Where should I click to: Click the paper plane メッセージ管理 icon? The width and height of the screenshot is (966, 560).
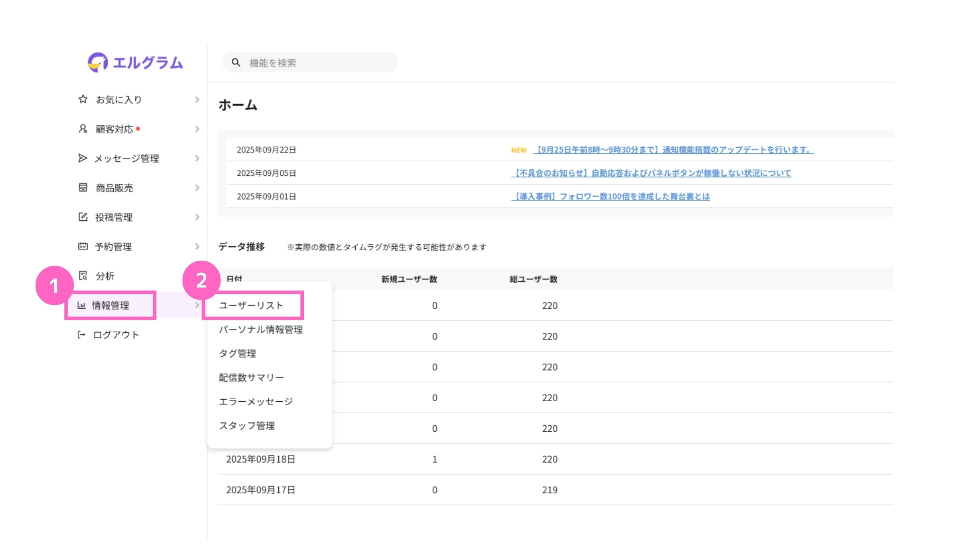[x=83, y=158]
